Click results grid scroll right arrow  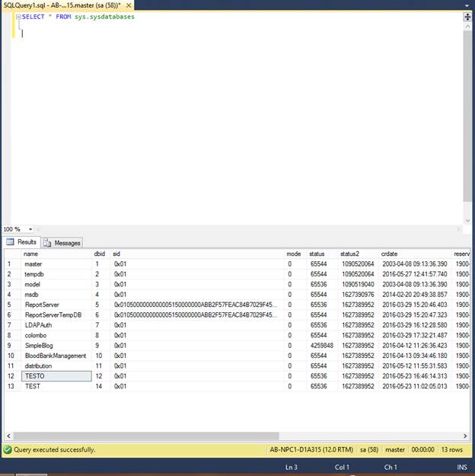click(465, 436)
